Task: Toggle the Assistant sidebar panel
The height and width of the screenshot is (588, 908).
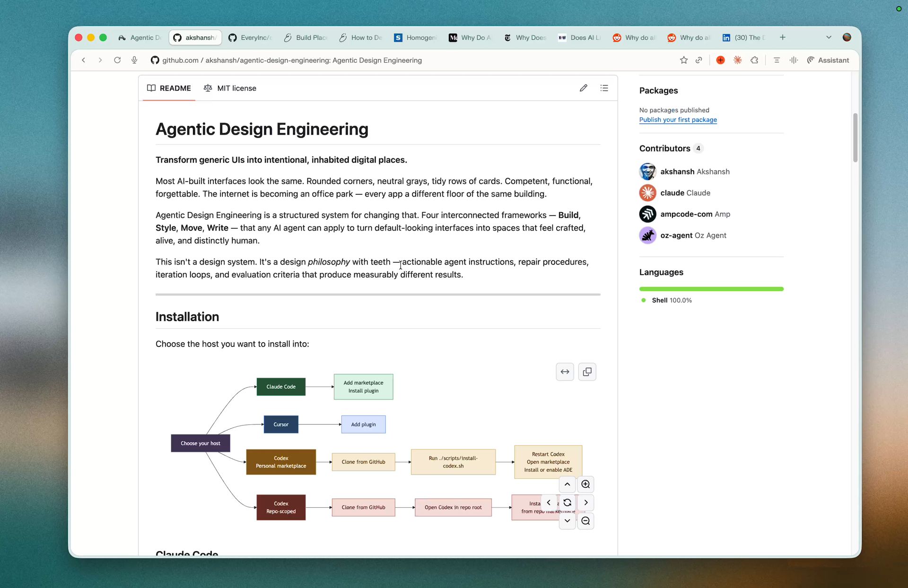Action: click(828, 60)
